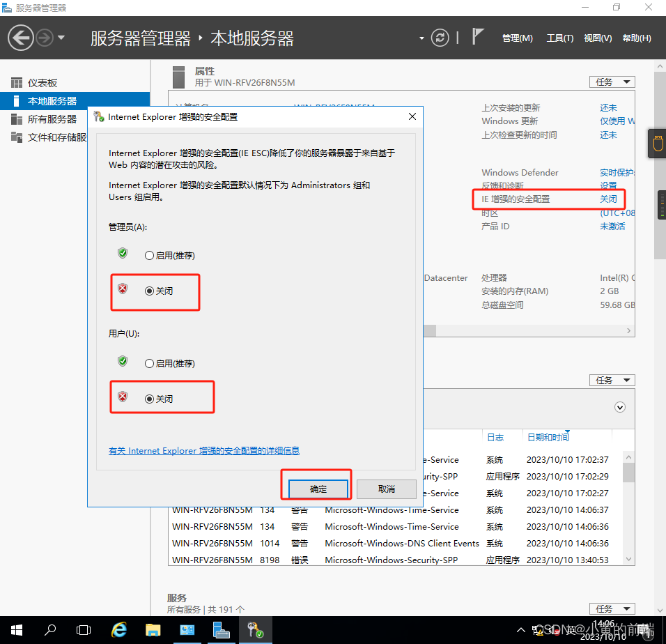Screen dimensions: 666x644
Task: Launch Internet Explorer from the taskbar
Action: pos(118,629)
